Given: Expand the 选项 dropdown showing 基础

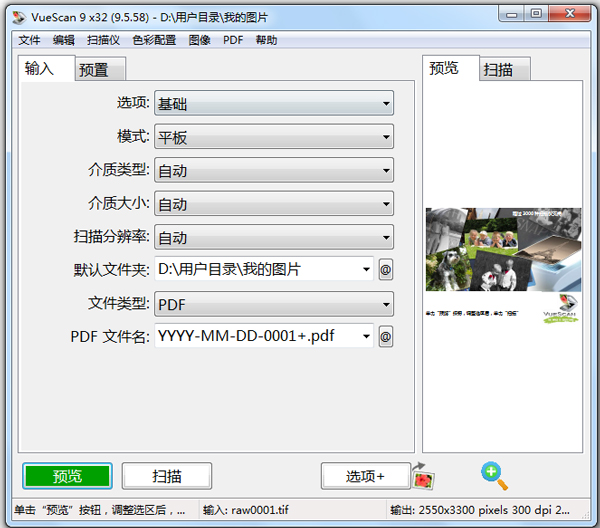Looking at the screenshot, I should [274, 103].
